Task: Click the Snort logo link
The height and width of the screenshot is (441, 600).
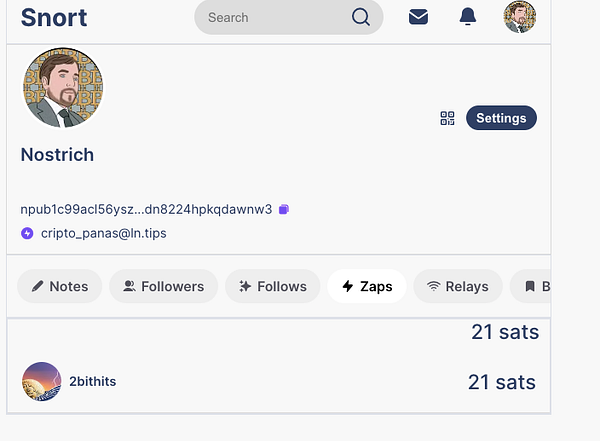Action: coord(54,17)
